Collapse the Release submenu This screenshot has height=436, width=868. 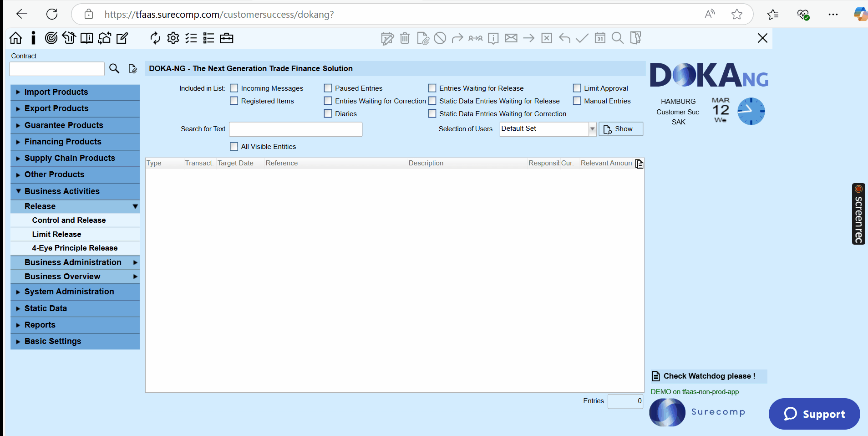coord(75,206)
